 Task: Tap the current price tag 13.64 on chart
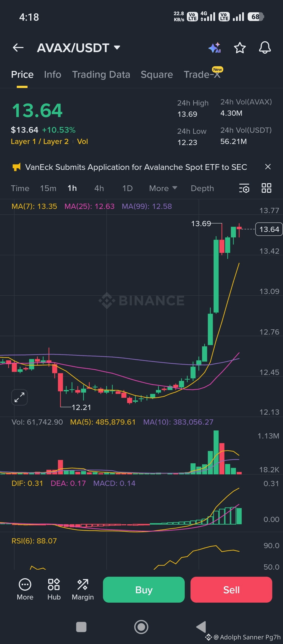point(269,229)
